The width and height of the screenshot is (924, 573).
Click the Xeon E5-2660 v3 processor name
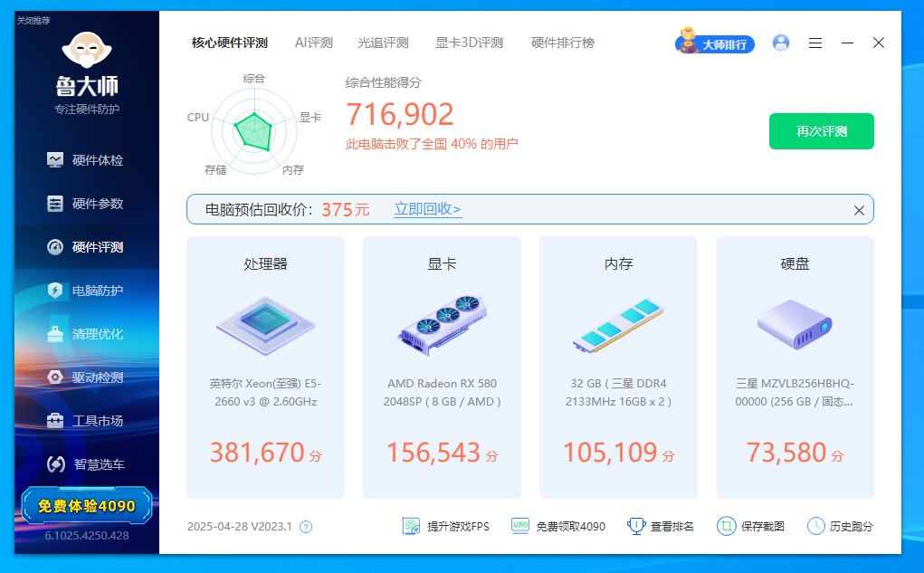(265, 393)
